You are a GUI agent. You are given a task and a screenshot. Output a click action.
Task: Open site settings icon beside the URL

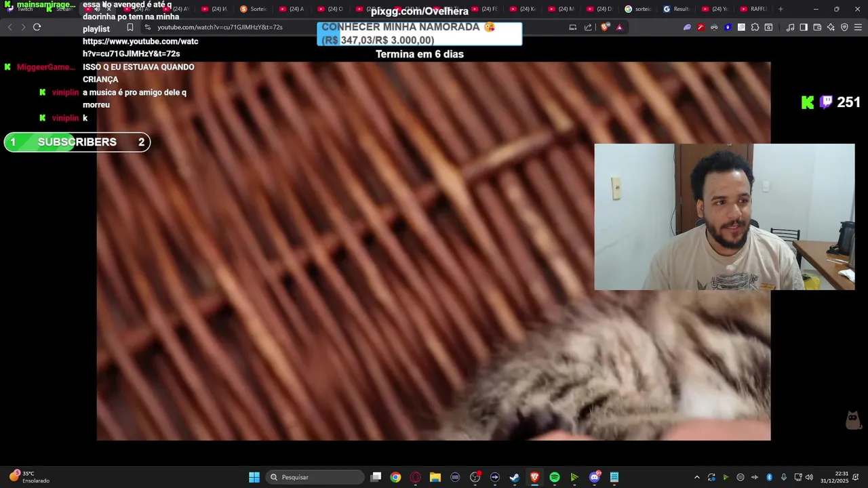147,27
